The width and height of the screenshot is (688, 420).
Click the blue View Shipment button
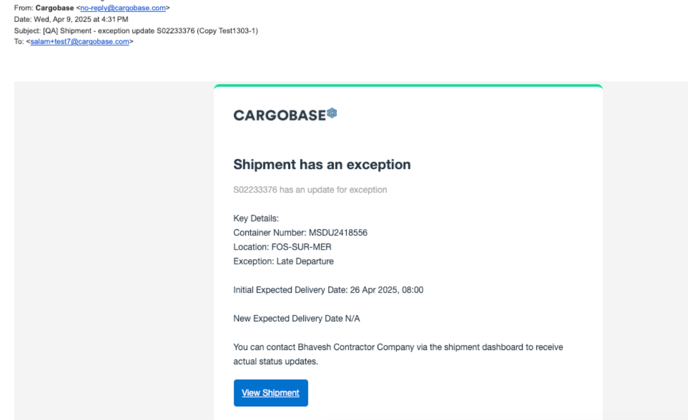coord(271,393)
